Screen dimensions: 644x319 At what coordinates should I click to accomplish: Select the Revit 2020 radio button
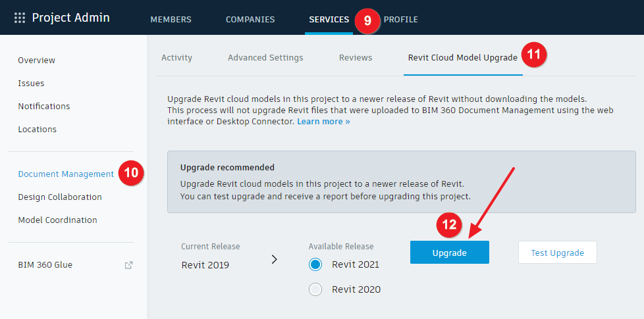[315, 289]
